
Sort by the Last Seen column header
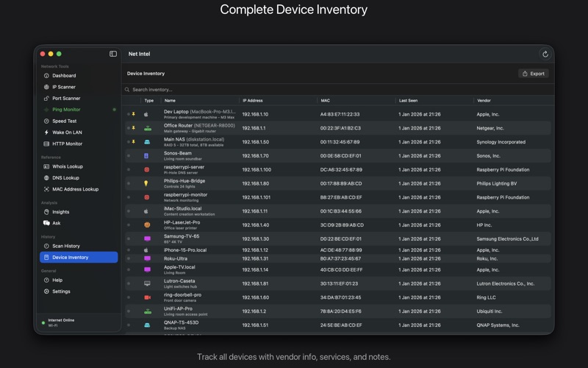coord(408,100)
